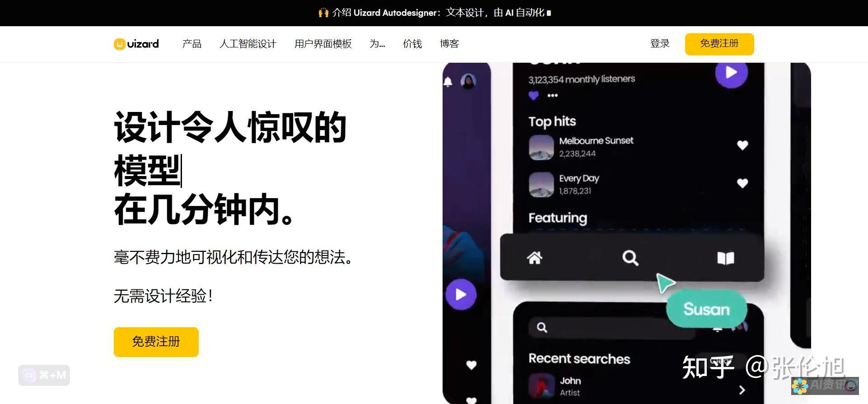The height and width of the screenshot is (404, 868).
Task: Click the 'Featuring' heading
Action: tap(558, 218)
